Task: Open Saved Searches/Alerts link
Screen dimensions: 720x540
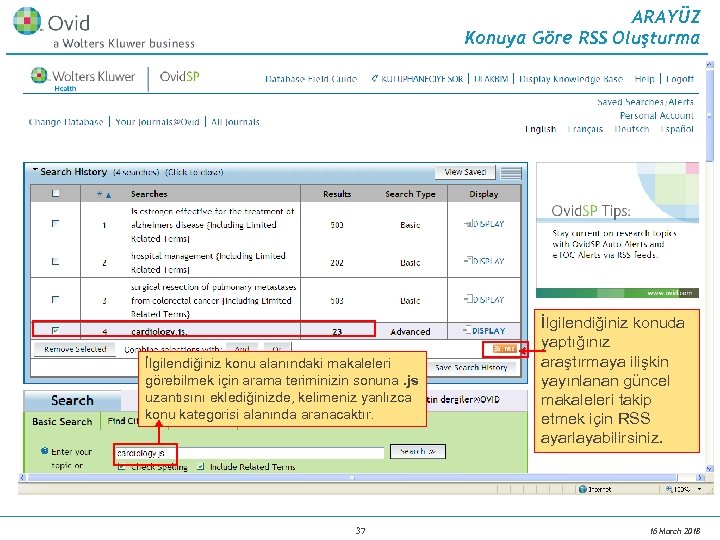Action: (x=645, y=102)
